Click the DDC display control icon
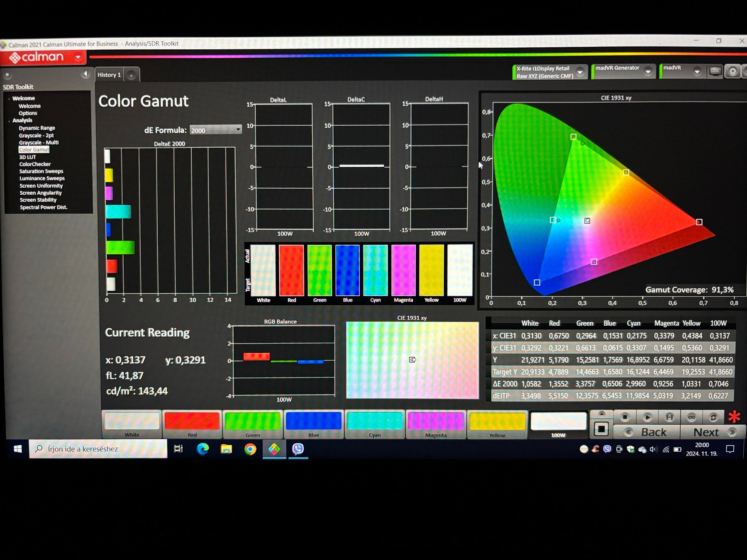The width and height of the screenshot is (747, 560). 715,71
